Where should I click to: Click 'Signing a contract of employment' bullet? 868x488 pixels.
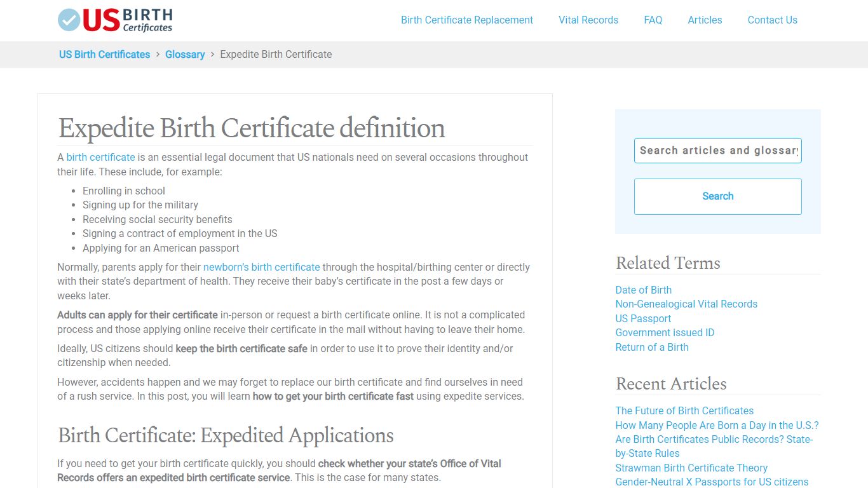pyautogui.click(x=180, y=234)
